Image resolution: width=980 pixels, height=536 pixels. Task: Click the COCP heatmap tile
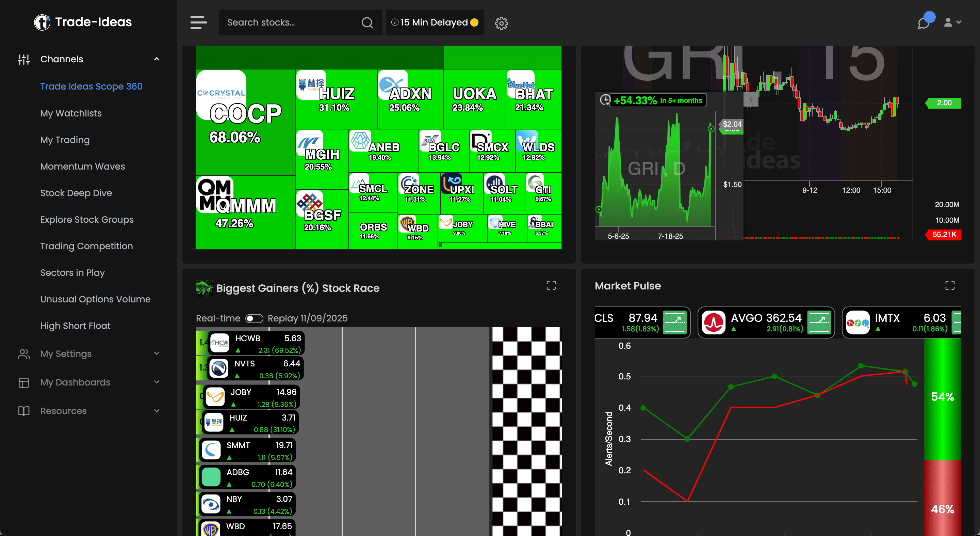(x=245, y=122)
